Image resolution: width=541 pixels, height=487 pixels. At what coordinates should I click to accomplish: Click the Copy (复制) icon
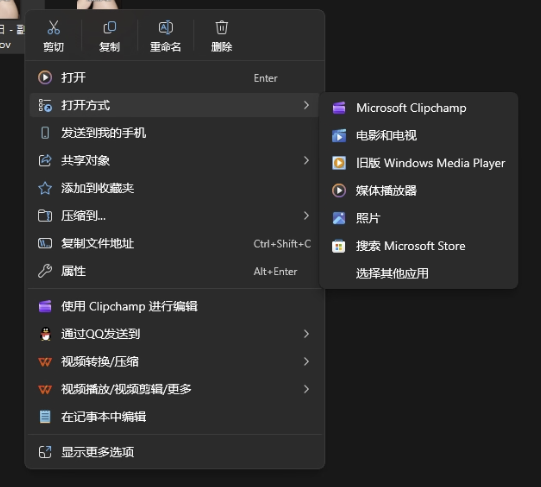tap(110, 27)
